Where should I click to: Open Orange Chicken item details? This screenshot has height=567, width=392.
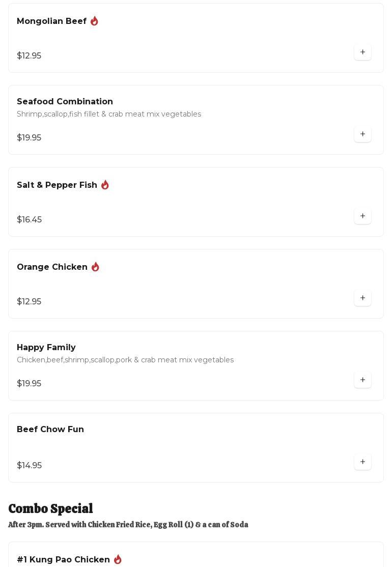tap(52, 267)
